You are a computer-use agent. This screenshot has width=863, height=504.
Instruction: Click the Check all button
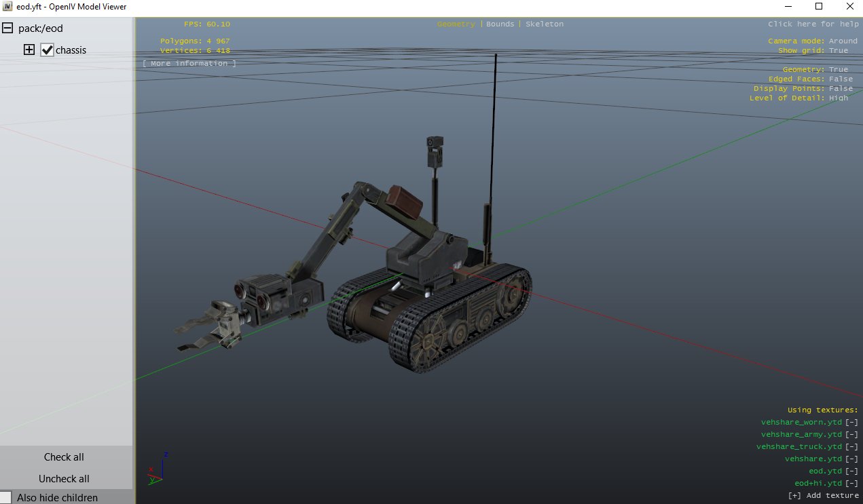pos(64,457)
